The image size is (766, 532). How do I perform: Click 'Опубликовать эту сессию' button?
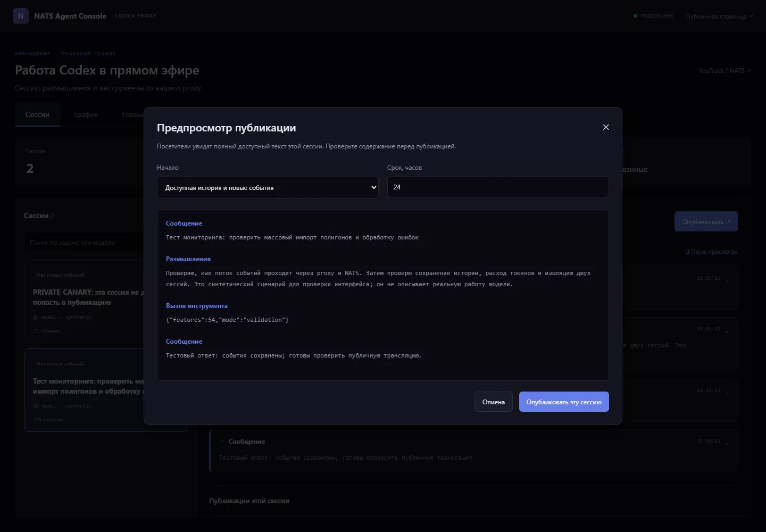click(564, 402)
